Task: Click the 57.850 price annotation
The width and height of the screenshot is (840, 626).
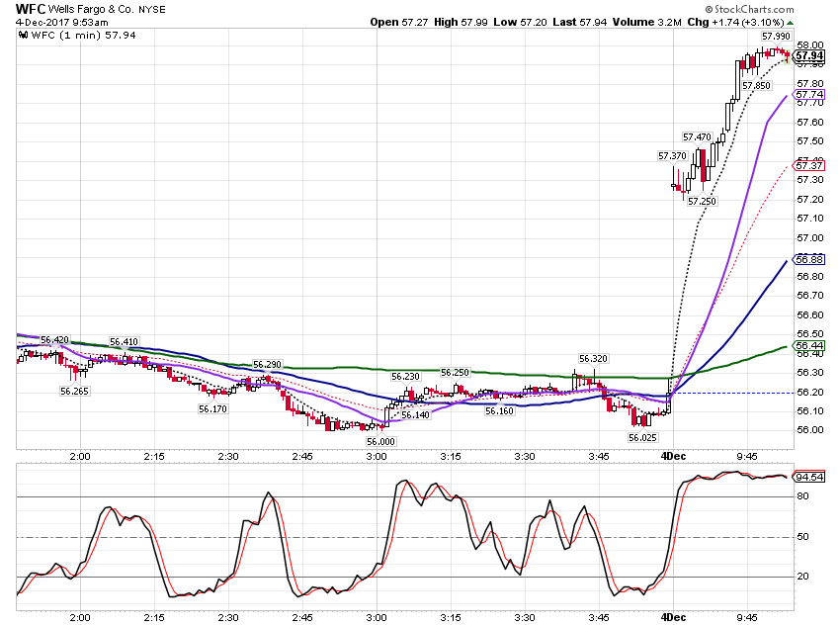Action: 756,86
